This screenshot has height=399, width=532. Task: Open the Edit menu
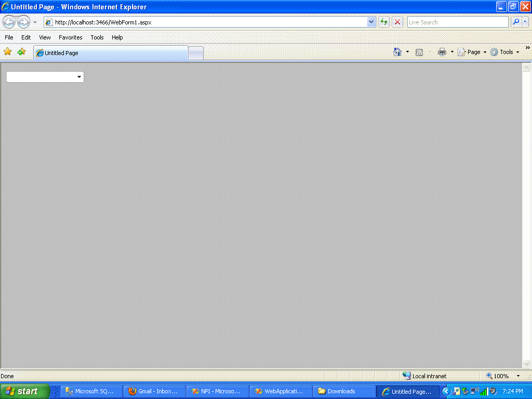pos(26,37)
